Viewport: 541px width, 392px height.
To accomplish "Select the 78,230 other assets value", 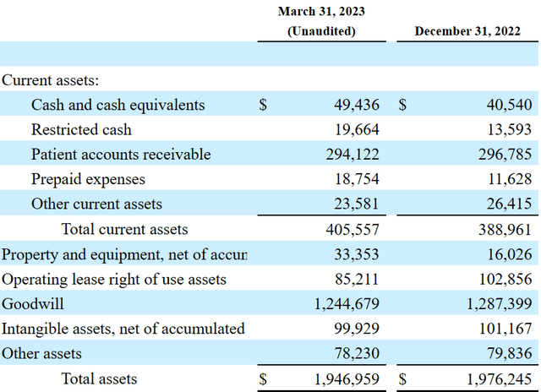I will click(x=358, y=353).
